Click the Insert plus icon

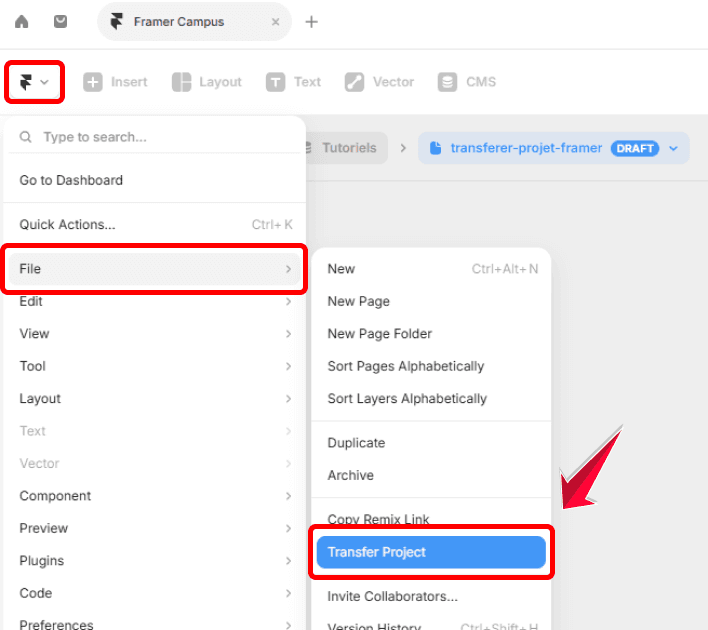[x=93, y=82]
